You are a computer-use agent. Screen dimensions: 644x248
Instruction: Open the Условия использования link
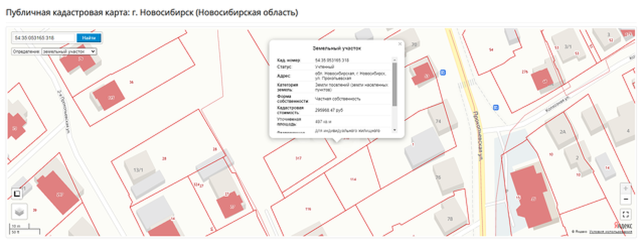point(610,232)
